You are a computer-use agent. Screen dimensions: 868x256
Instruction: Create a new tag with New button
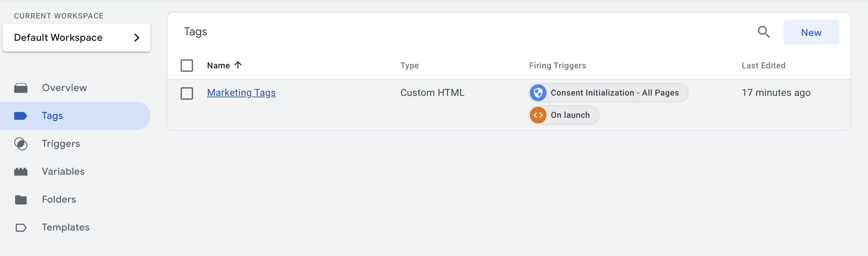point(811,32)
